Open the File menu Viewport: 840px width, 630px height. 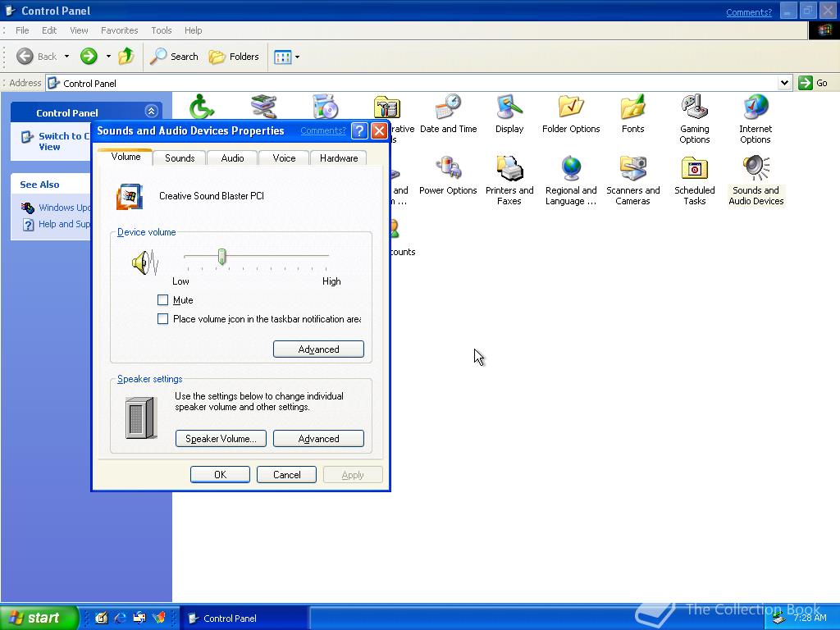tap(22, 30)
